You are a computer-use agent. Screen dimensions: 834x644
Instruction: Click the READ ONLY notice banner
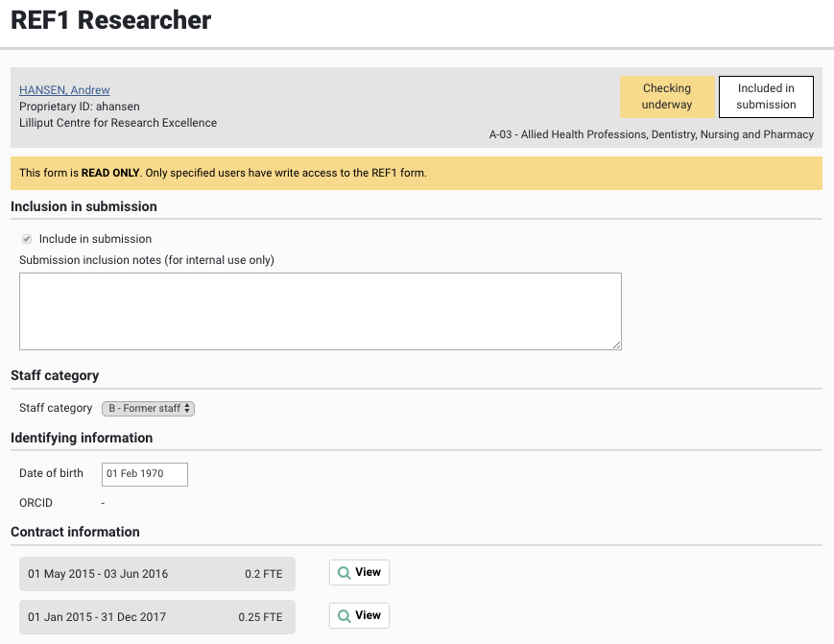[416, 173]
